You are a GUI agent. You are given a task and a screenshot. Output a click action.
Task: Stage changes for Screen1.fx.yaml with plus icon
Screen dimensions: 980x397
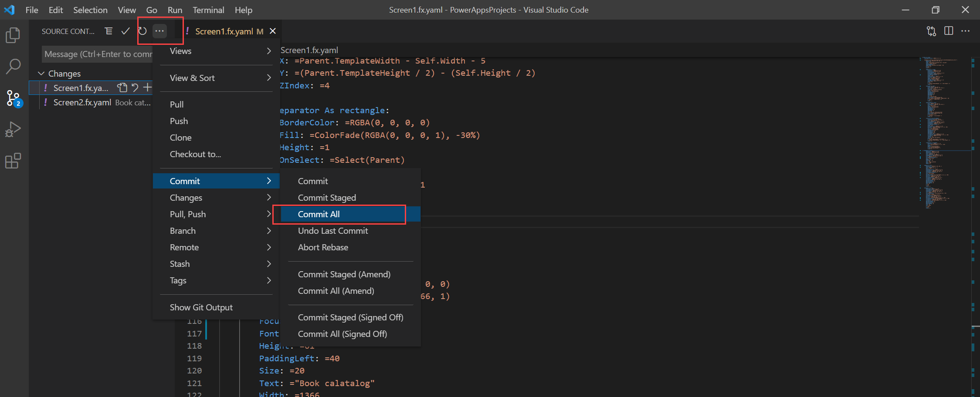tap(148, 87)
